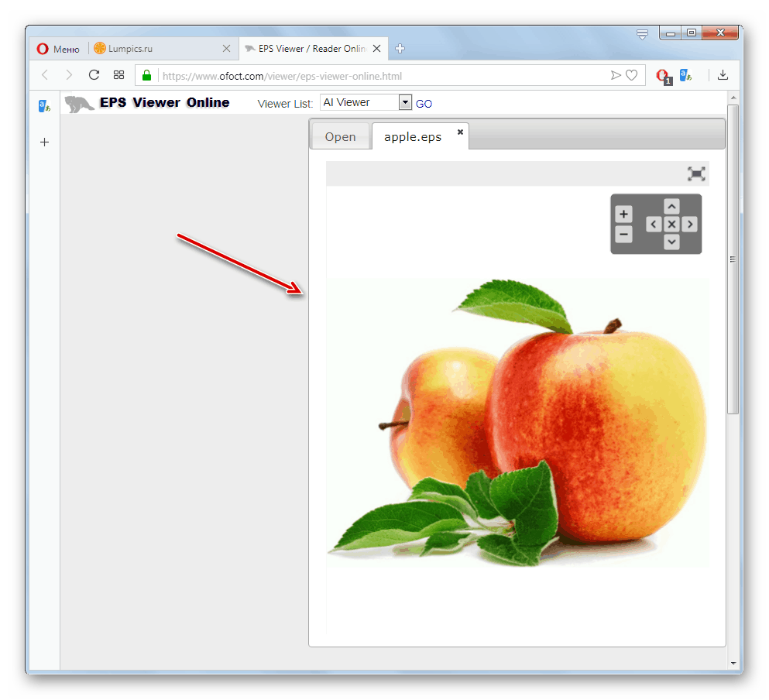Go forward to next page
Viewport: 769px width, 700px height.
click(69, 75)
